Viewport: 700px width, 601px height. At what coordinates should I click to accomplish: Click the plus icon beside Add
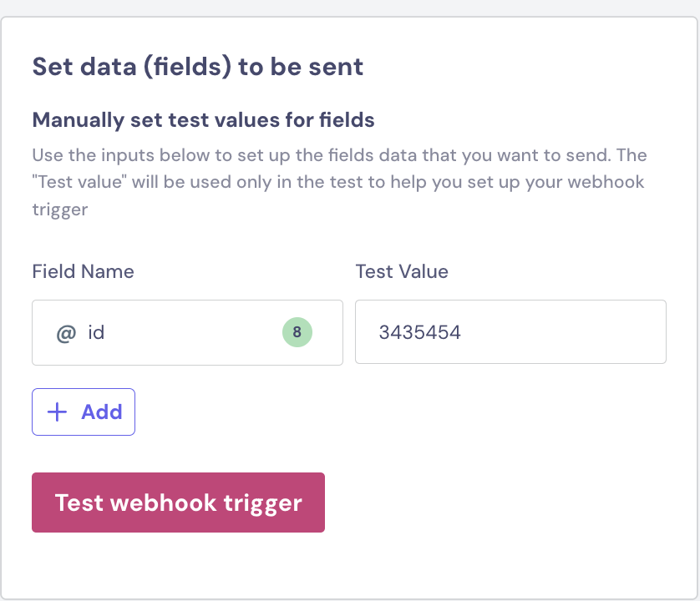(57, 412)
